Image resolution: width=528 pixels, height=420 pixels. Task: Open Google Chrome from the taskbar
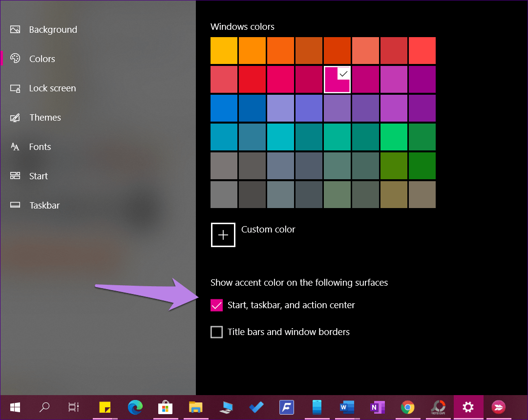point(407,407)
